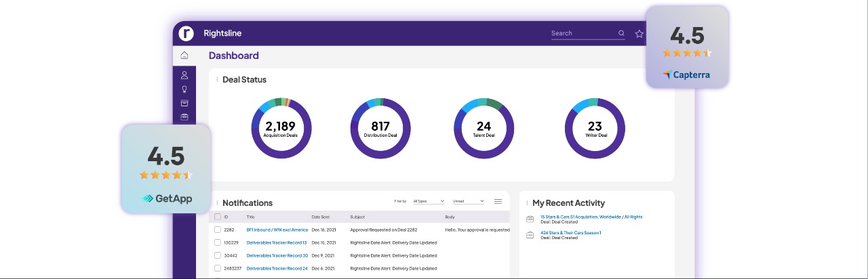This screenshot has width=868, height=279.
Task: Click the Rightsline app name in header
Action: tap(222, 33)
